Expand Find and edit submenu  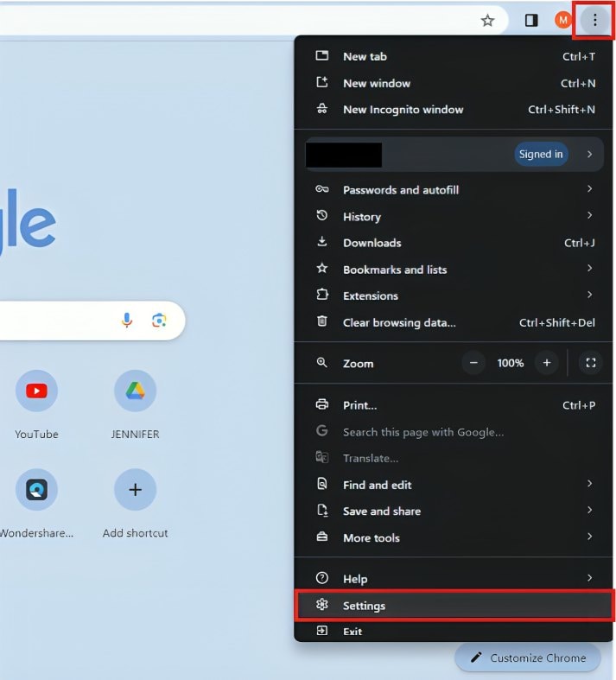click(589, 483)
